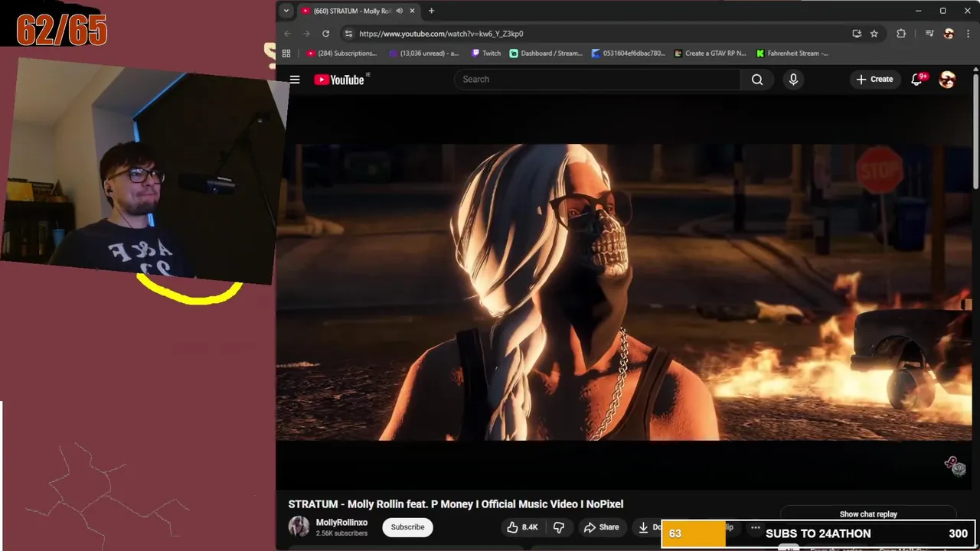Like the video (8.4K)
This screenshot has height=551, width=980.
click(x=522, y=527)
